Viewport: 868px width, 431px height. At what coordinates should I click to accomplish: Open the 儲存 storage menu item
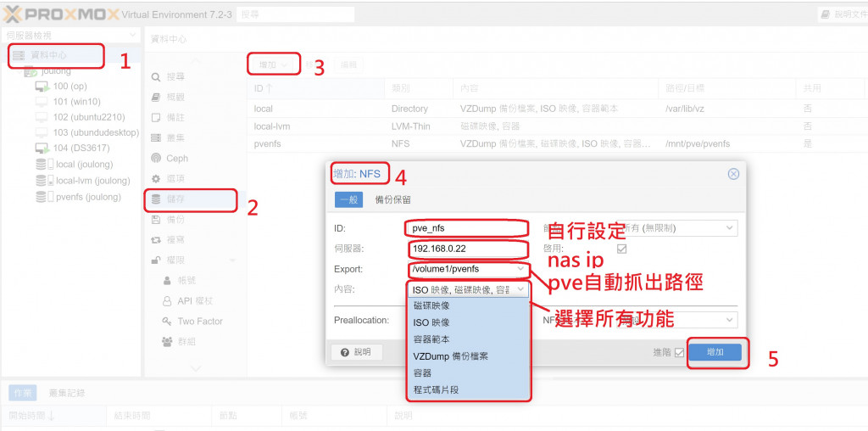coord(190,199)
